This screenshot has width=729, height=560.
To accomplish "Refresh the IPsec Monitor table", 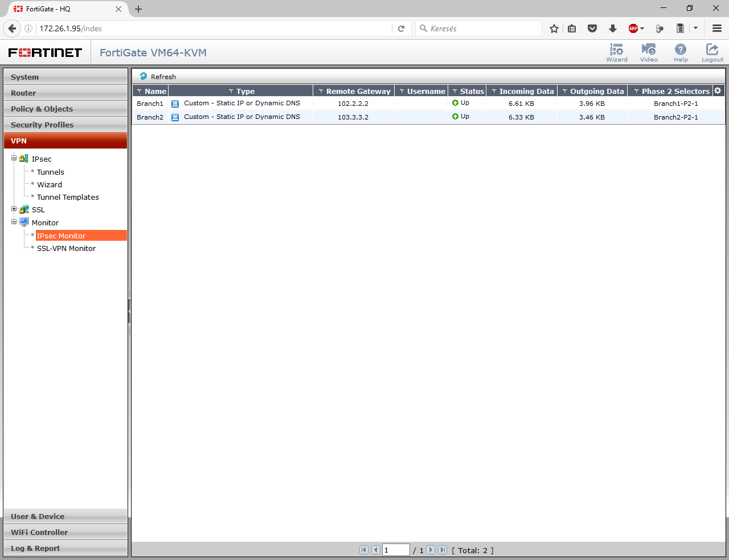I will pos(157,76).
